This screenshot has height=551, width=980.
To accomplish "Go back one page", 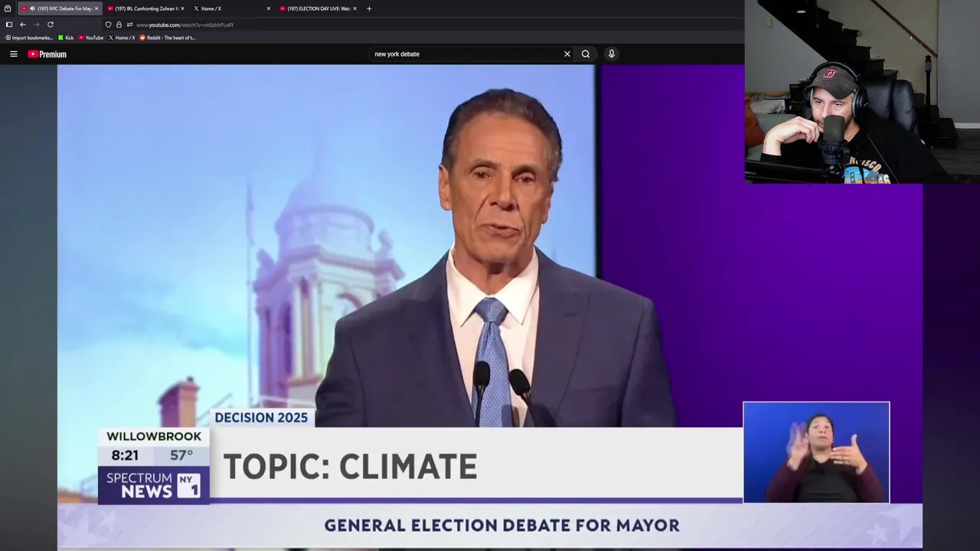I will (23, 24).
